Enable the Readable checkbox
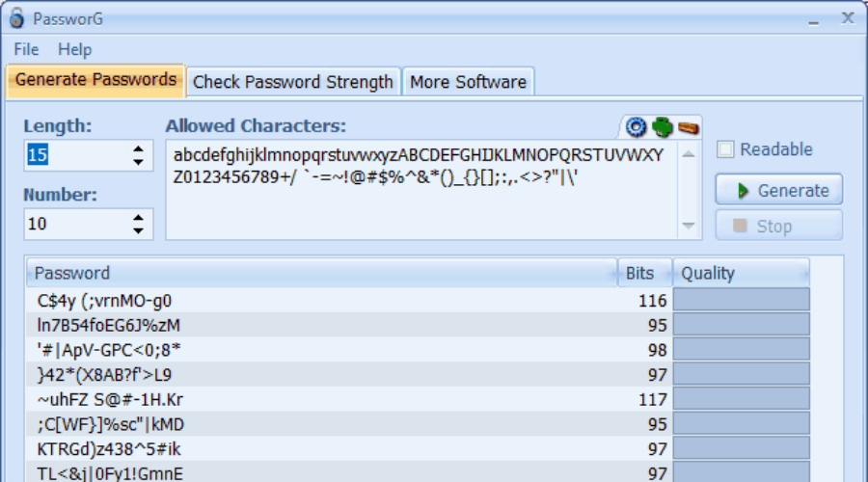The image size is (868, 482). pyautogui.click(x=725, y=149)
